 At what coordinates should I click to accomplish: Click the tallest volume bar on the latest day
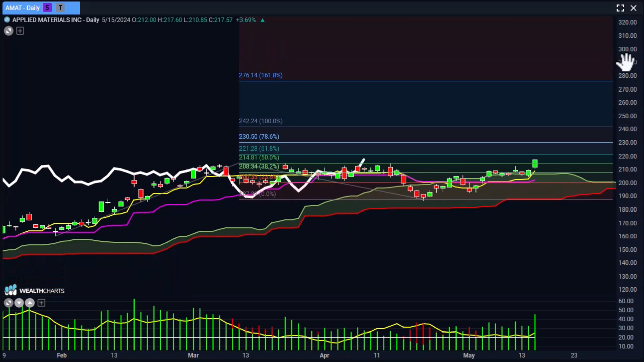tap(535, 332)
